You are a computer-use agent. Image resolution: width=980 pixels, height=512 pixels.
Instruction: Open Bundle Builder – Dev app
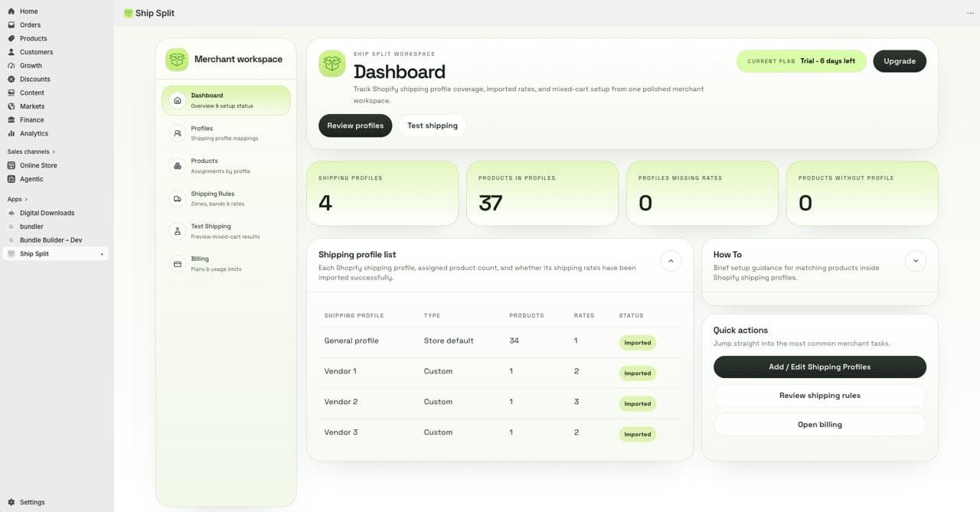tap(51, 240)
